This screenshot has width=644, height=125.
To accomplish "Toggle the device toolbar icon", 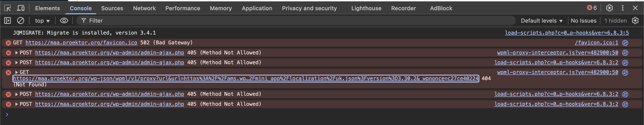I will [21, 8].
